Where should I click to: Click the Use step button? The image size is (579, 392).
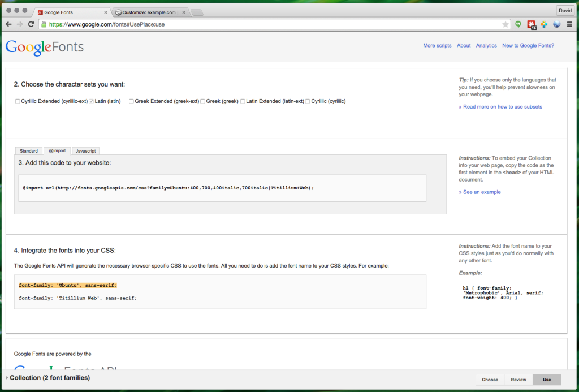[x=547, y=380]
